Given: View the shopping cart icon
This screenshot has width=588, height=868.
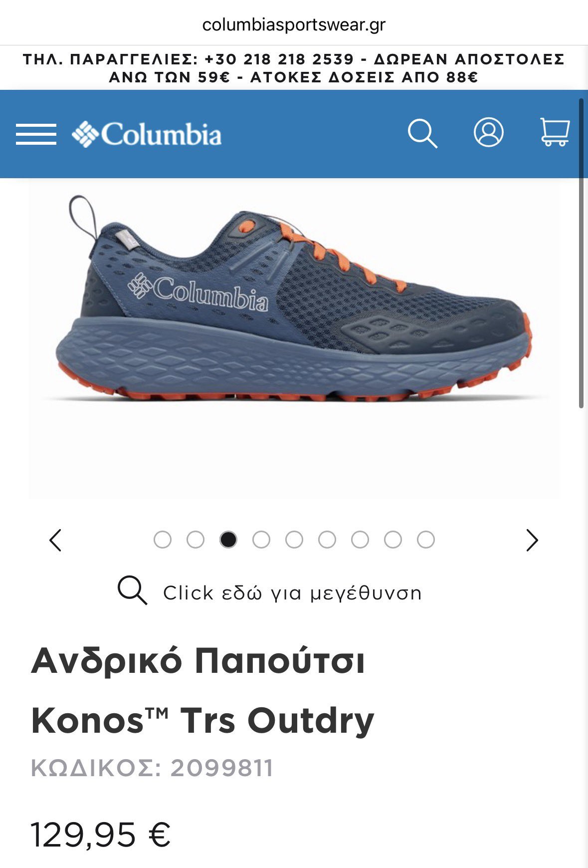Looking at the screenshot, I should [x=555, y=132].
